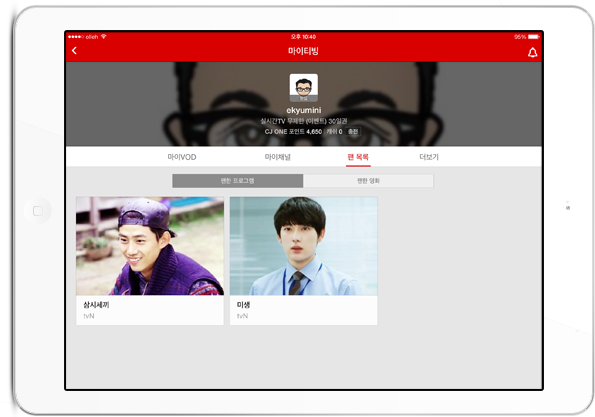Tap tvN label under 삼시세끼
Image resolution: width=595 pixels, height=417 pixels.
[x=89, y=316]
